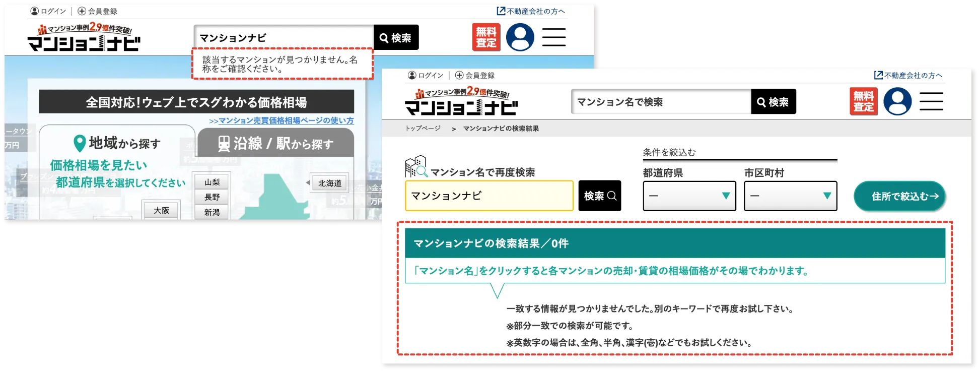Open the 市区町村 dropdown
The image size is (980, 372).
[791, 196]
